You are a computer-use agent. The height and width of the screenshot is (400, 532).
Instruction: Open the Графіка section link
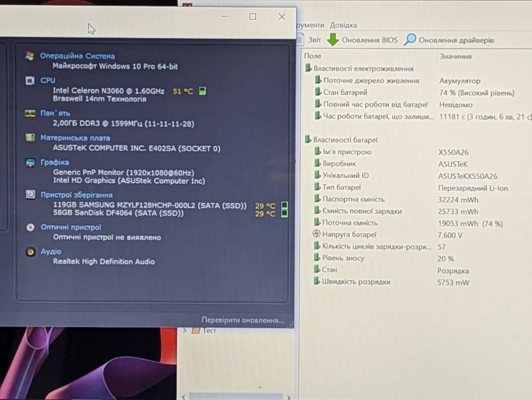(54, 162)
